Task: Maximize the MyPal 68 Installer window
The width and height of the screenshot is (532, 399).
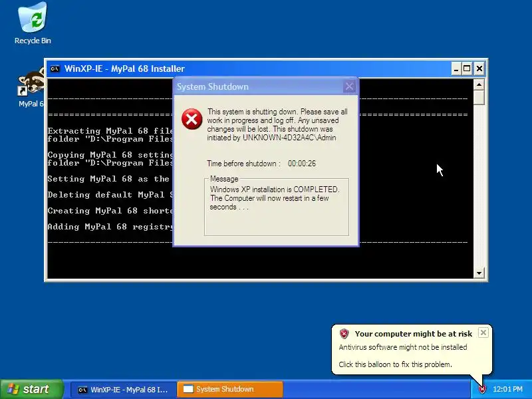Action: (x=467, y=69)
